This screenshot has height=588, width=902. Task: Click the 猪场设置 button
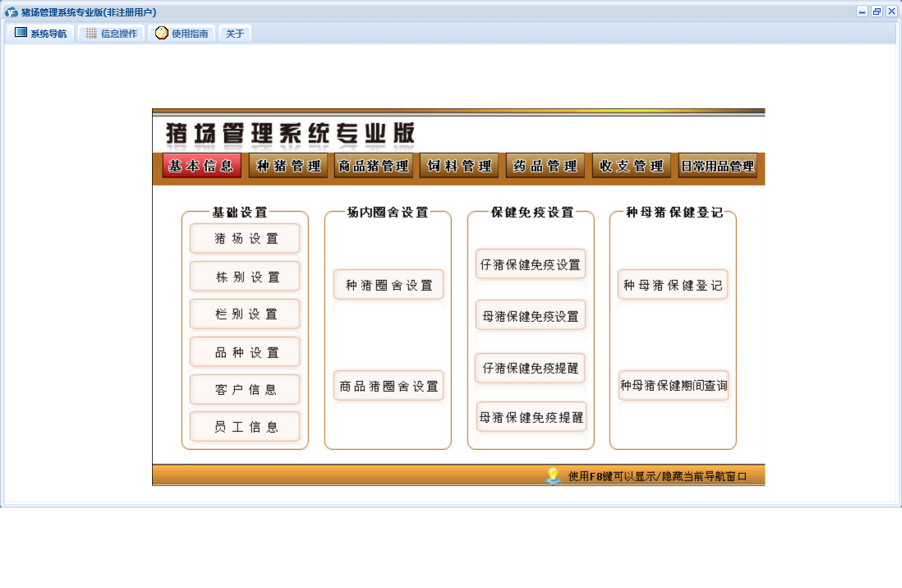click(245, 239)
